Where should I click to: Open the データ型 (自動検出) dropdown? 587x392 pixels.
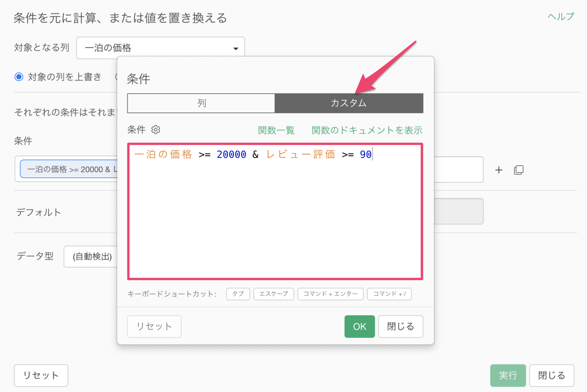(91, 256)
